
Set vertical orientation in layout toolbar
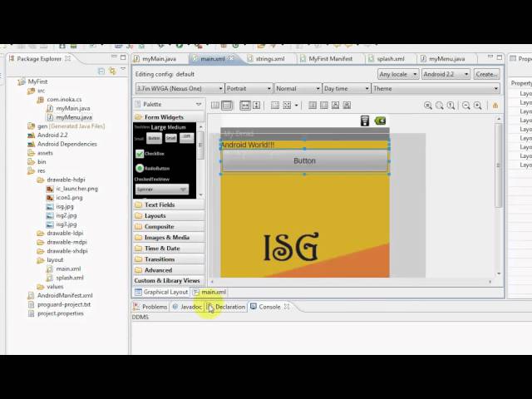(227, 106)
